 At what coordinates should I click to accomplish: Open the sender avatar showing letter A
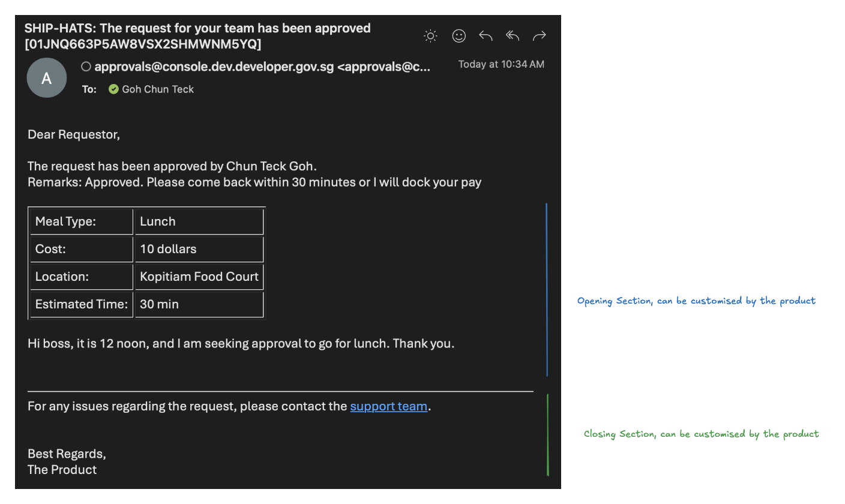(x=47, y=78)
